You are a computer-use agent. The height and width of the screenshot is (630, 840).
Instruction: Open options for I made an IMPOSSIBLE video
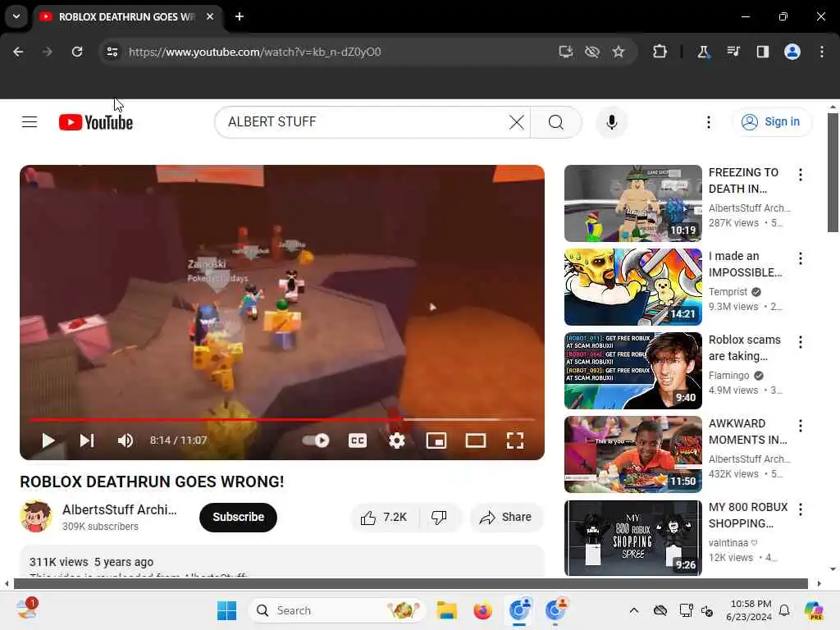coord(801,258)
